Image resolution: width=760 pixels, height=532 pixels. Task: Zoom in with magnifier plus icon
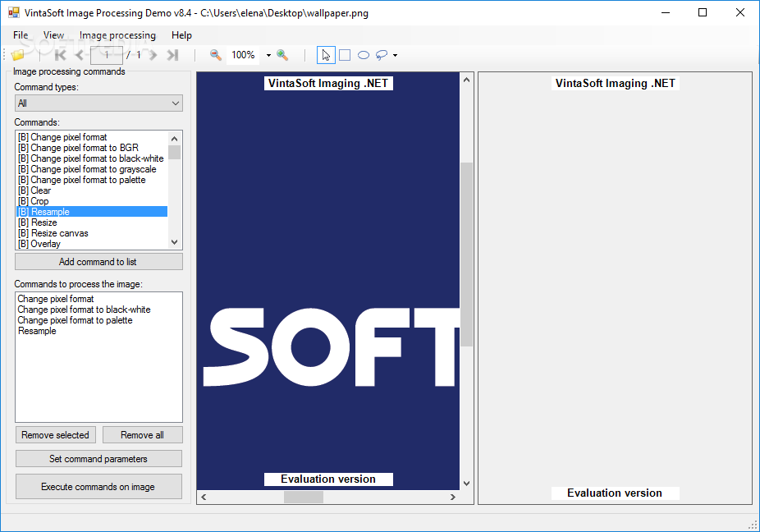[282, 55]
